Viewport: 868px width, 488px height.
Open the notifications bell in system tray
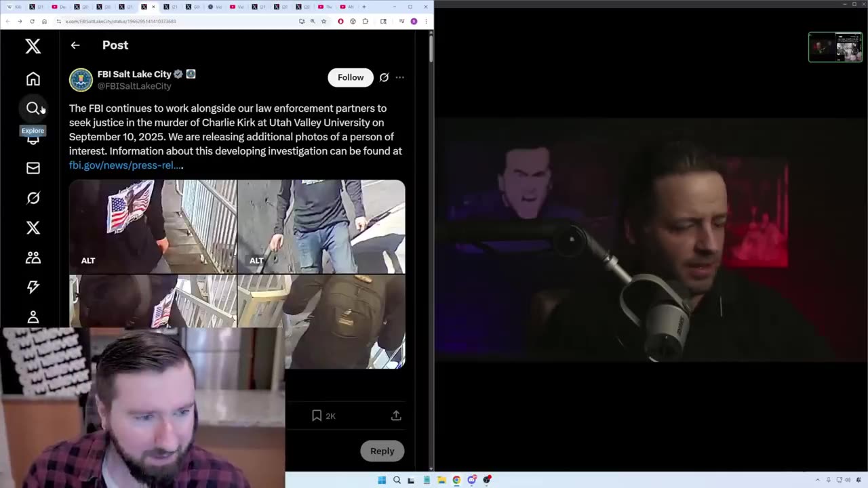click(x=860, y=480)
